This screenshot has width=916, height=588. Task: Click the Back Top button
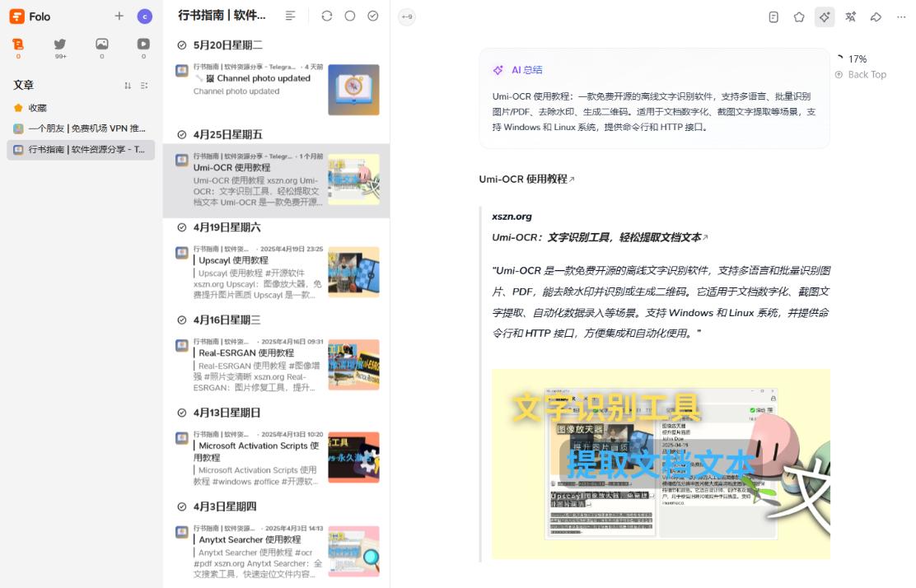[x=860, y=74]
